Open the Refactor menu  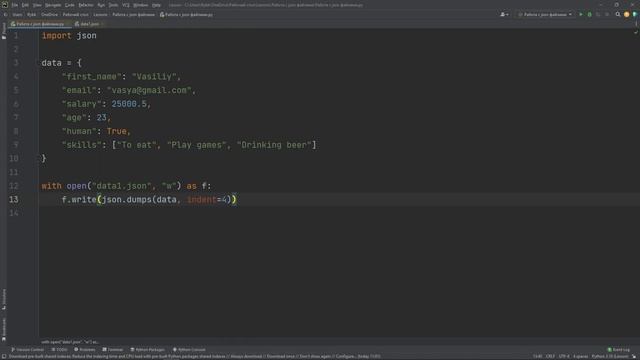86,5
